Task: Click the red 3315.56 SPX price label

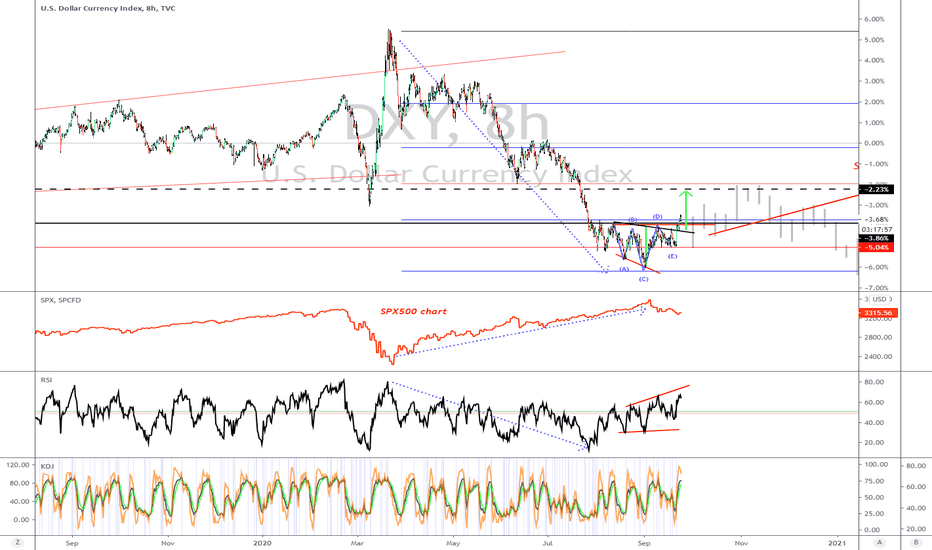Action: click(x=879, y=313)
